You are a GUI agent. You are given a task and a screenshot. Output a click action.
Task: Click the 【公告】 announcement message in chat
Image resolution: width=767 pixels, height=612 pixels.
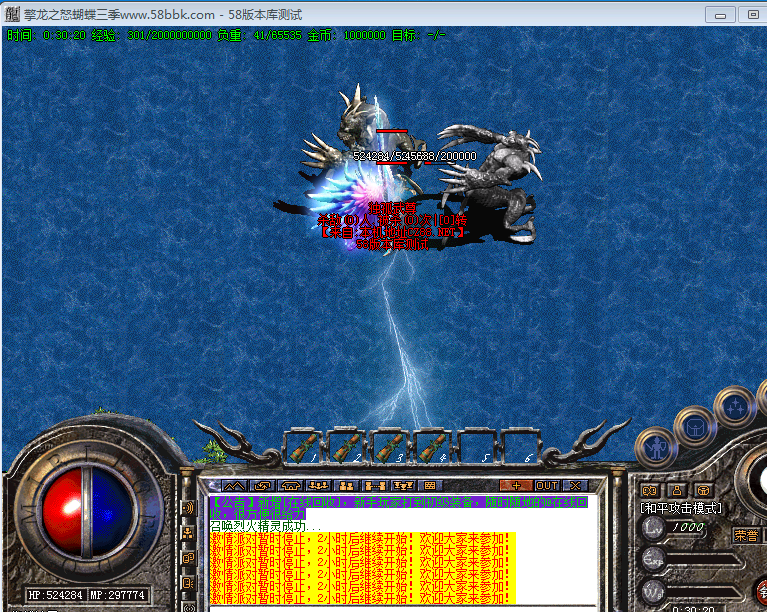(x=399, y=508)
